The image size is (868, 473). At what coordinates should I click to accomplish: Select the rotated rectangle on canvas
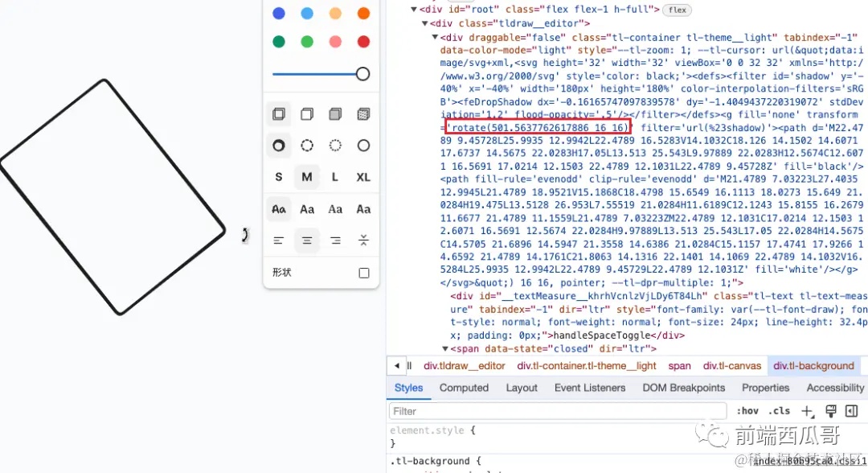coord(113,197)
